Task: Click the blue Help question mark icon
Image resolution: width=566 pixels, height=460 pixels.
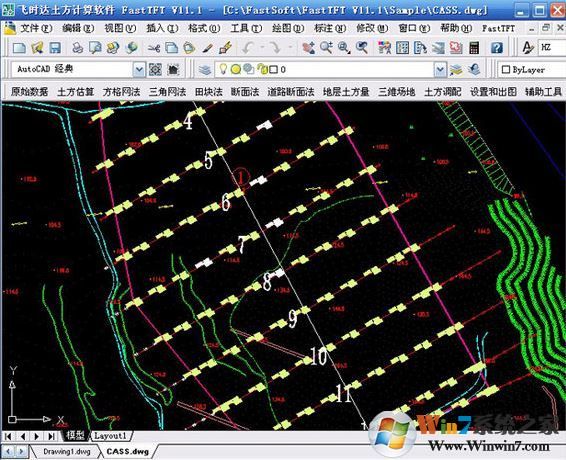Action: [497, 48]
